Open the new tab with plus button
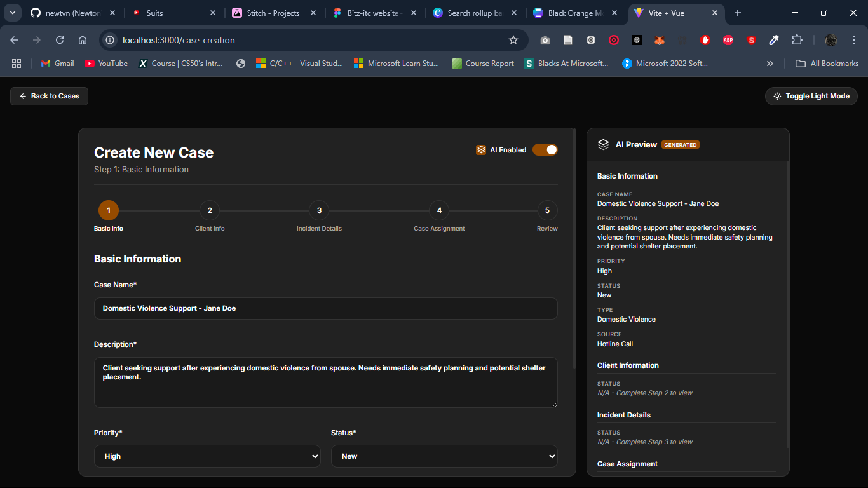The height and width of the screenshot is (488, 868). pos(738,13)
